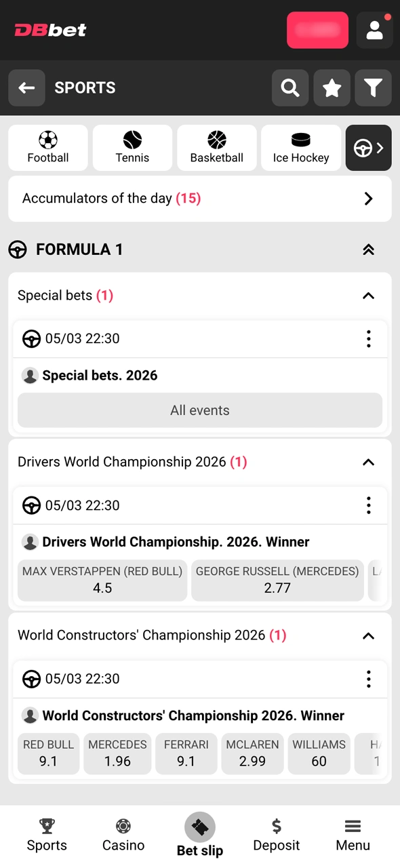Open the user account icon
This screenshot has height=868, width=400.
(x=375, y=30)
